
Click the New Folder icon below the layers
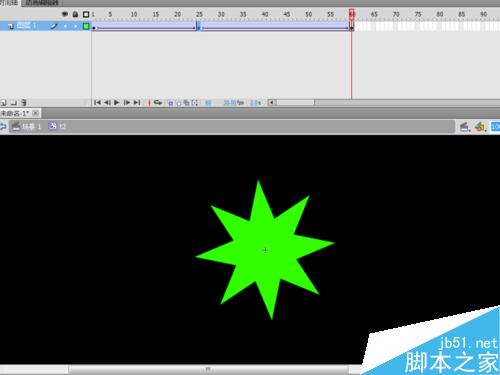coord(14,103)
